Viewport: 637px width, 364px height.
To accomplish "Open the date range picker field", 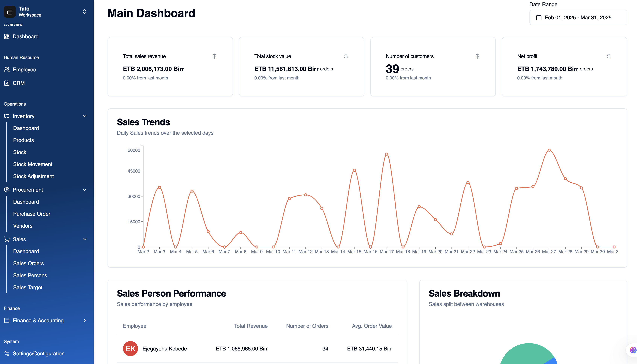I will coord(578,17).
